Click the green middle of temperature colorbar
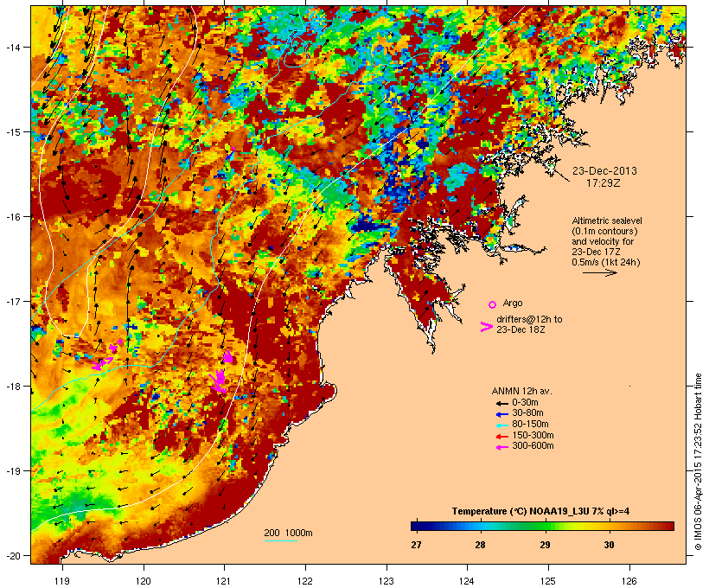Screen dimensions: 709x588 [x=543, y=526]
